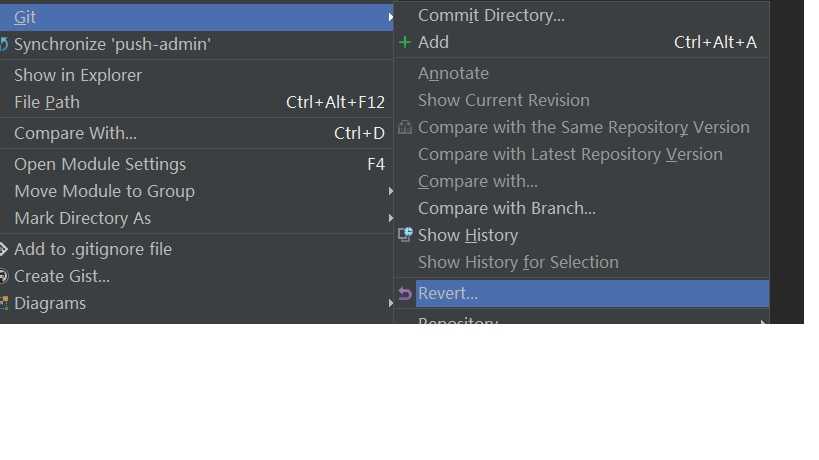Expand the Git submenu arrow
The width and height of the screenshot is (819, 460).
[389, 17]
